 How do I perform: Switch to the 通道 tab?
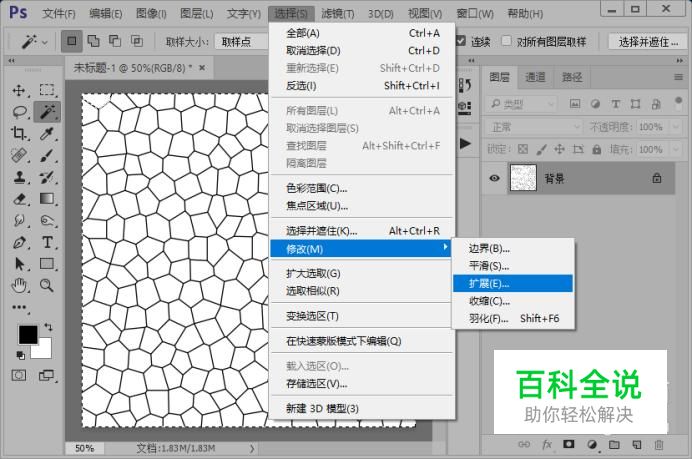click(535, 77)
